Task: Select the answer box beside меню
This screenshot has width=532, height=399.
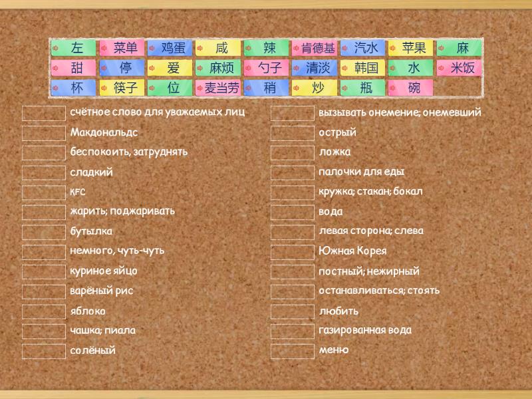Action: [x=293, y=351]
